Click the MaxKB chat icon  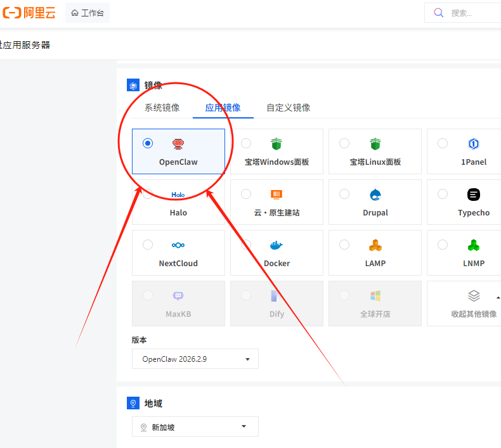coord(178,296)
